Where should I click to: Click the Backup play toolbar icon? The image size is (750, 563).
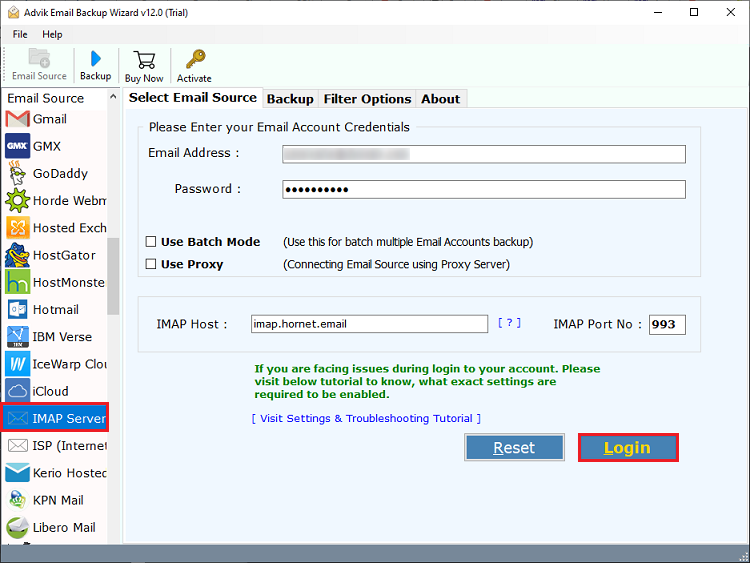(96, 59)
